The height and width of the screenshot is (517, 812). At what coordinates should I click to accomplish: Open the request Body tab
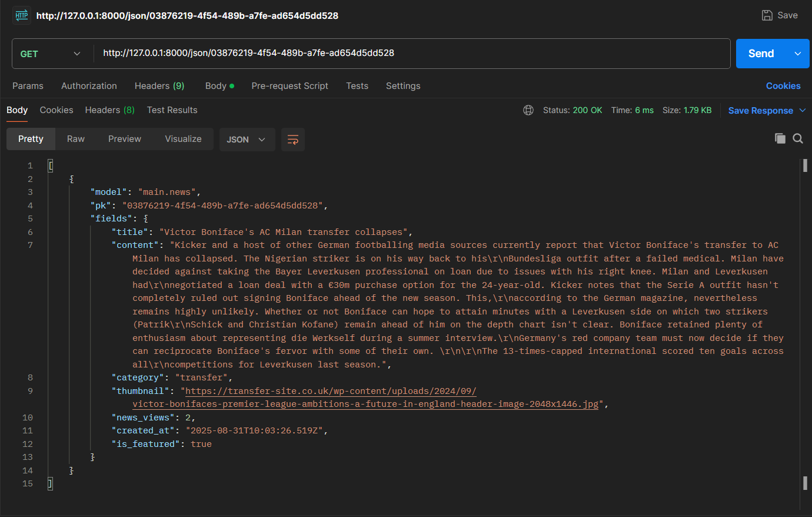219,86
